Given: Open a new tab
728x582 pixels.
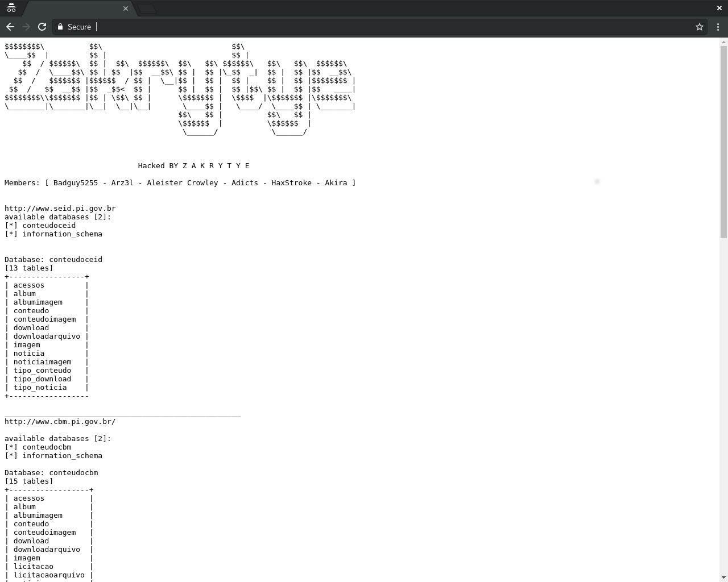Looking at the screenshot, I should click(147, 9).
